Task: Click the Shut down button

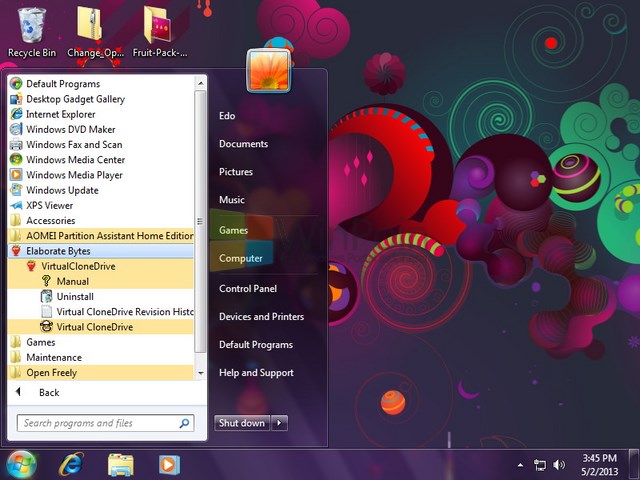Action: tap(242, 423)
